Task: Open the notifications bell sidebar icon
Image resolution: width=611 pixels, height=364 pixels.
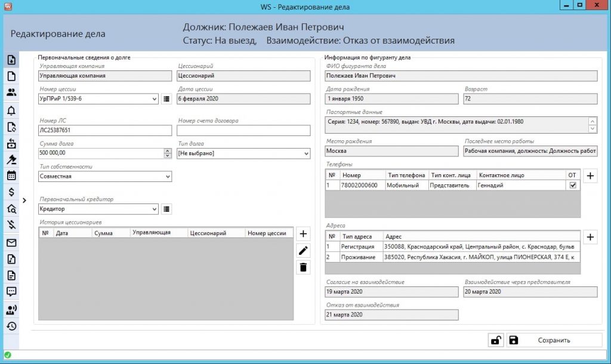Action: coord(11,110)
